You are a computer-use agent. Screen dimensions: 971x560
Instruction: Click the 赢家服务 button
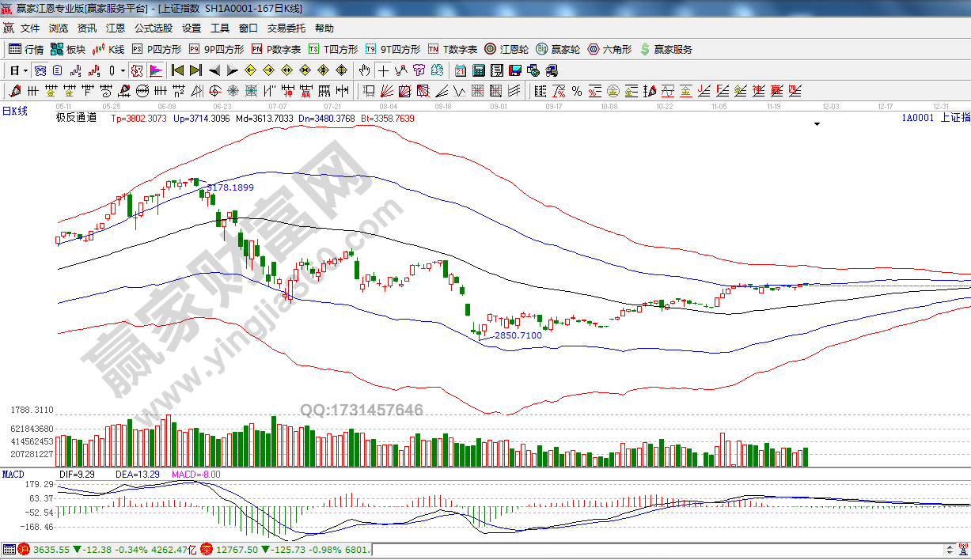(x=666, y=49)
